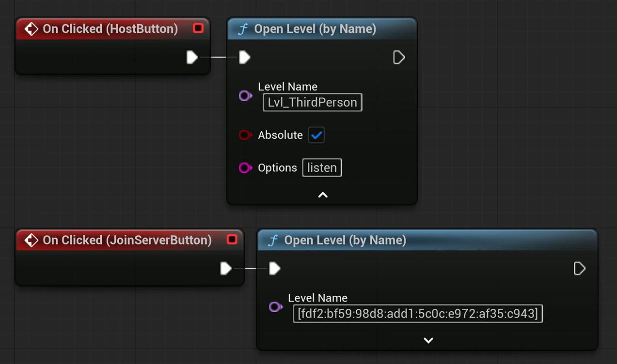Viewport: 617px width, 364px height.
Task: Click the Level Name pin beside the IPv6 address
Action: coord(276,306)
